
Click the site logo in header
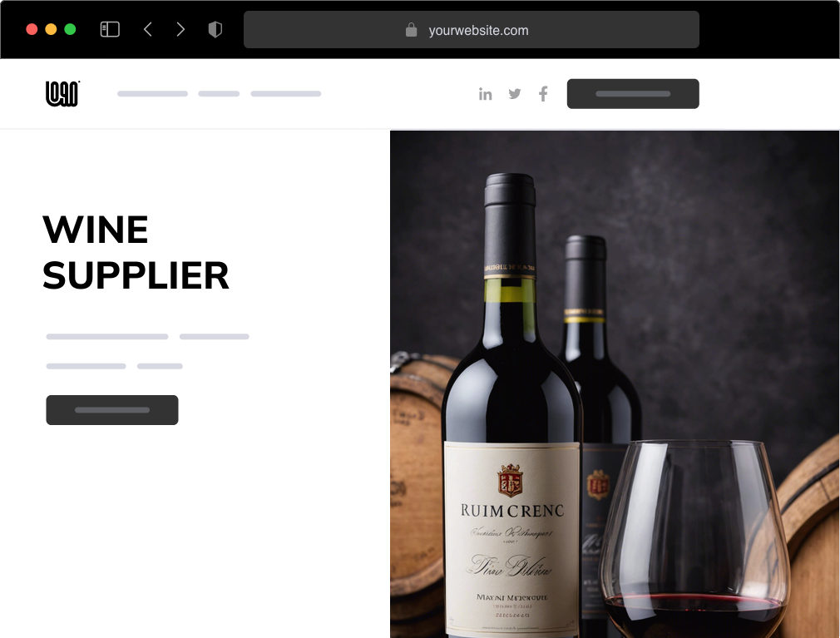(x=62, y=94)
